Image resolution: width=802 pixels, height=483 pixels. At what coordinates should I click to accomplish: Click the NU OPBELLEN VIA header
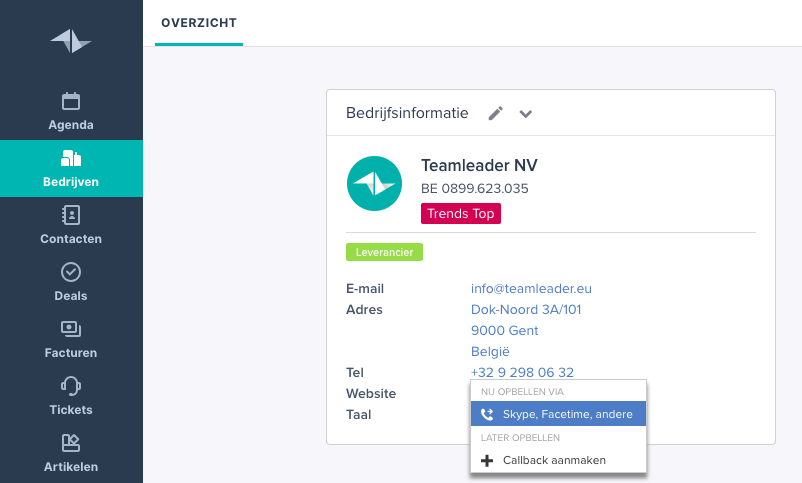point(522,392)
